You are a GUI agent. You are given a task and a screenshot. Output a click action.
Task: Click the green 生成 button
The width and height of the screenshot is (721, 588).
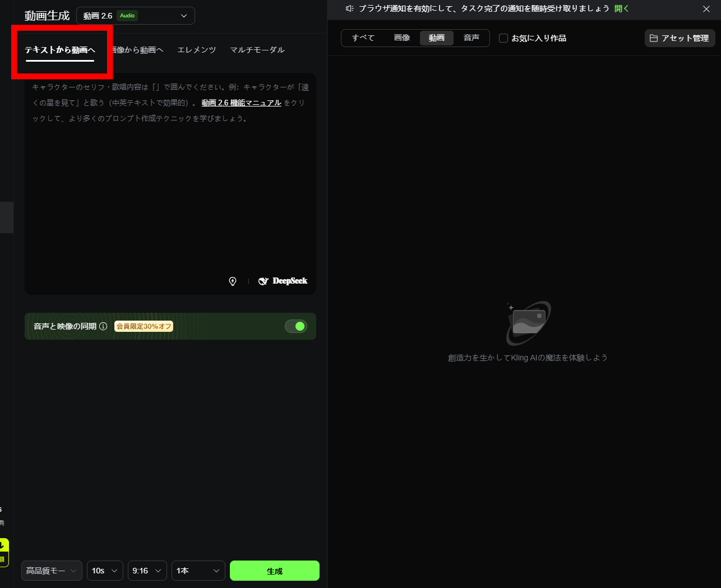[x=274, y=571]
